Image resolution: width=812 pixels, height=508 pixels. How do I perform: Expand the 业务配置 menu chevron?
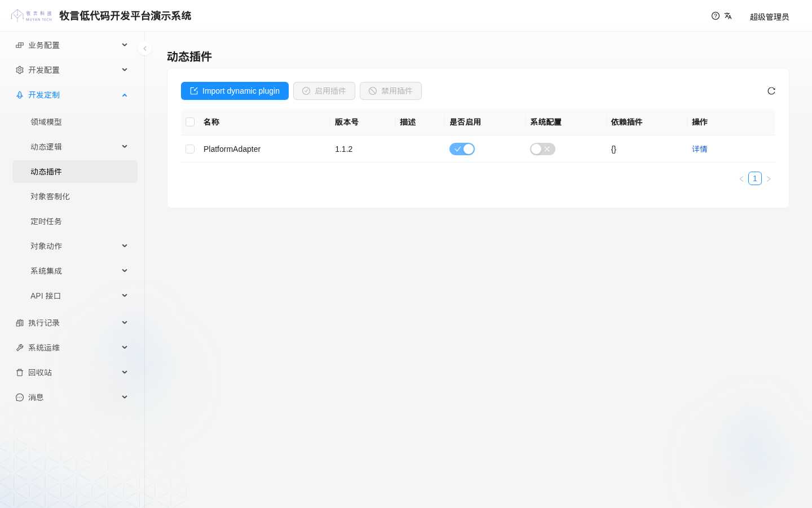(x=125, y=45)
